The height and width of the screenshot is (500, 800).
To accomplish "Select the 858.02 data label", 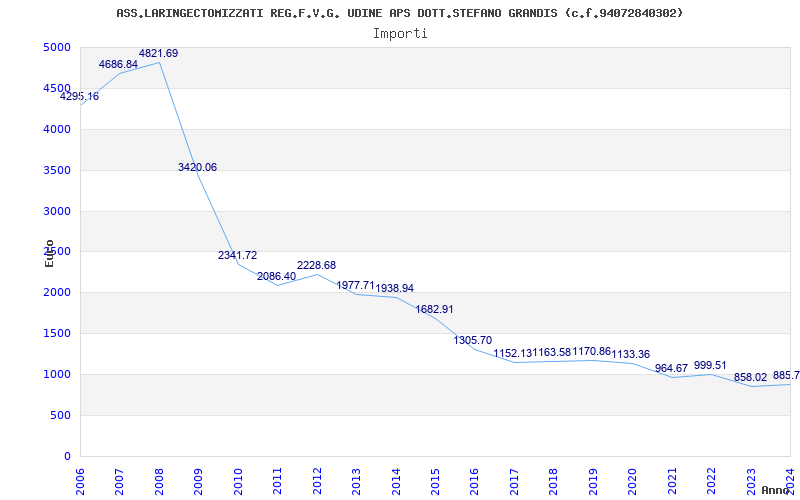I will (751, 378).
